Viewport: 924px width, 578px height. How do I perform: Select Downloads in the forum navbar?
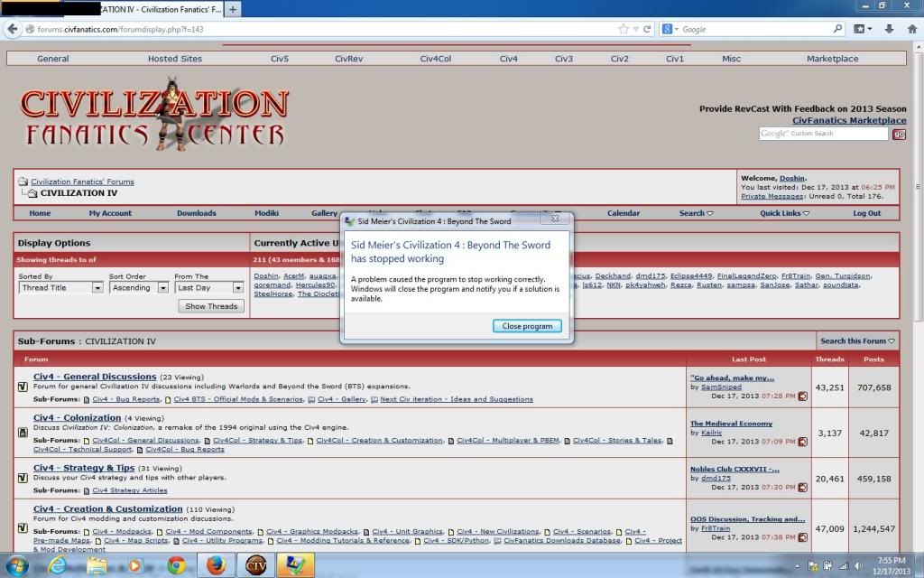(x=196, y=213)
